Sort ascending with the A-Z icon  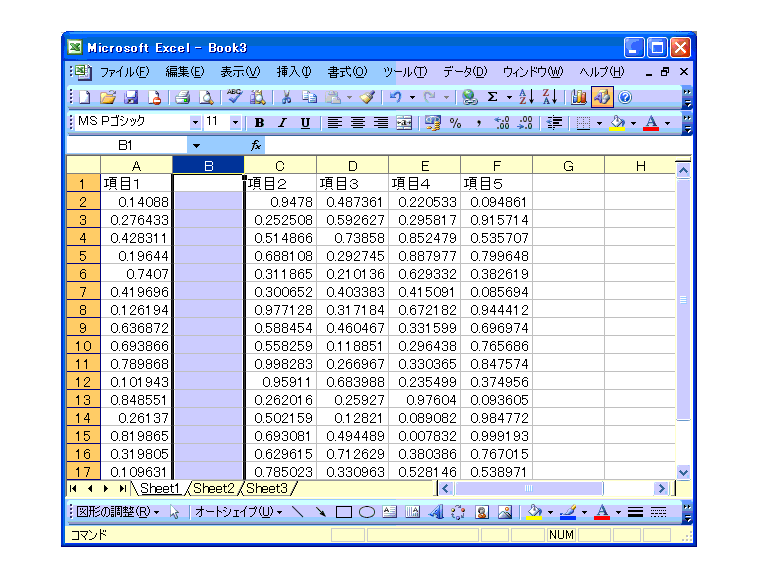(527, 98)
